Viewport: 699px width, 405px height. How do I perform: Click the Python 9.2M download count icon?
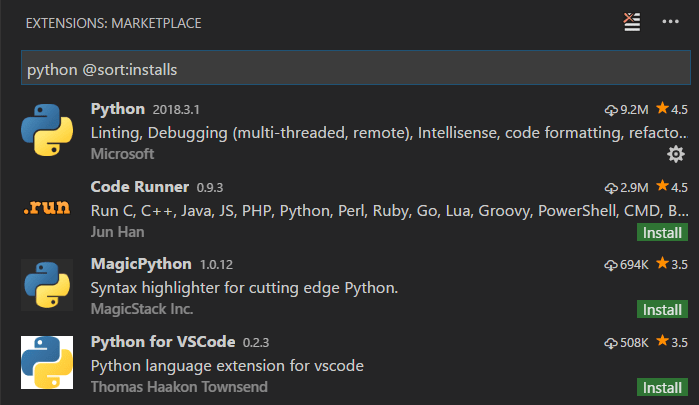coord(612,109)
